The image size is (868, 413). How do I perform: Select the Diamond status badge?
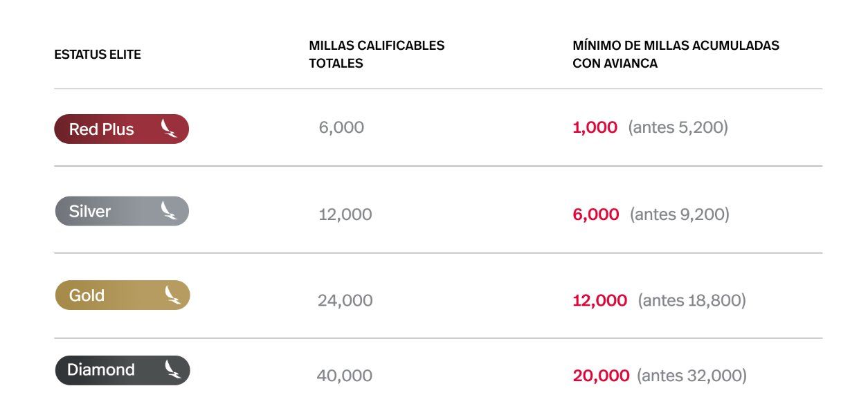pyautogui.click(x=123, y=370)
